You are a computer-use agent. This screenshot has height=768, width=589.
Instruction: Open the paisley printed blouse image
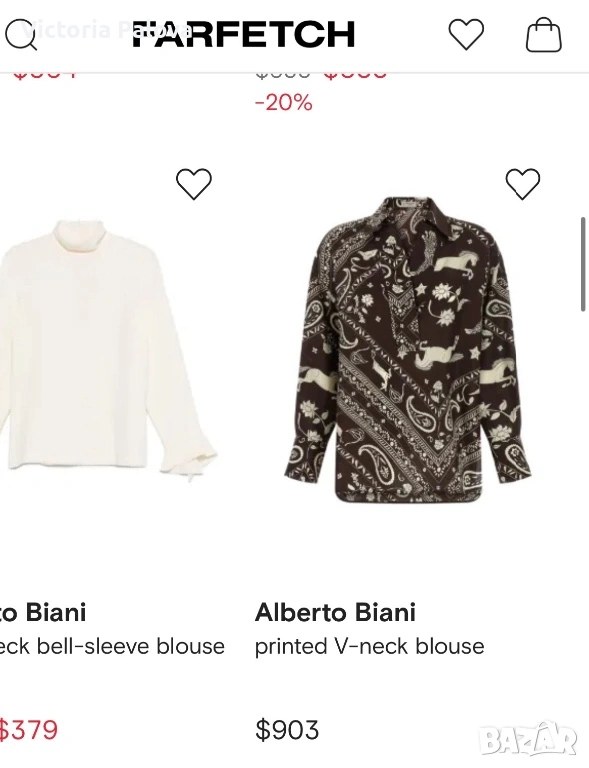407,349
